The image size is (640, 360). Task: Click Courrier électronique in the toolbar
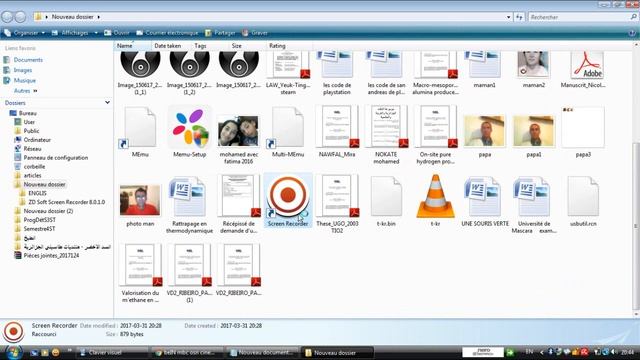167,33
